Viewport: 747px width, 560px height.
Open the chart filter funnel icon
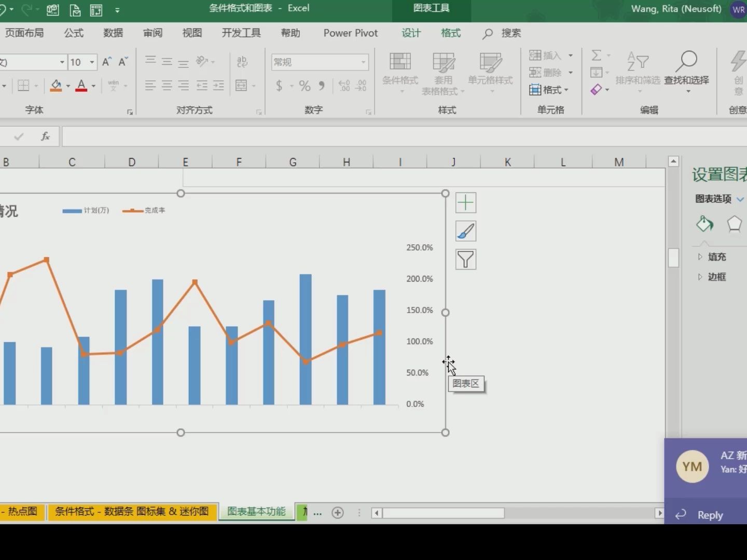pos(465,259)
